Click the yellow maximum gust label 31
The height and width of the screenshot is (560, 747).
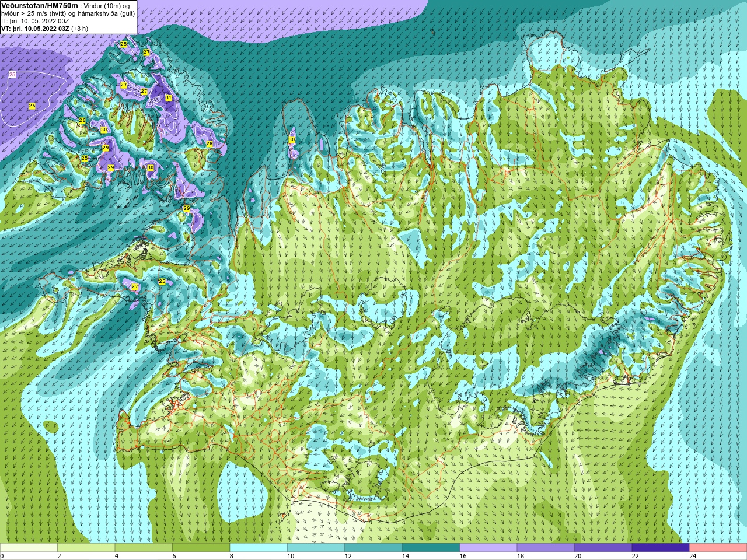point(168,97)
